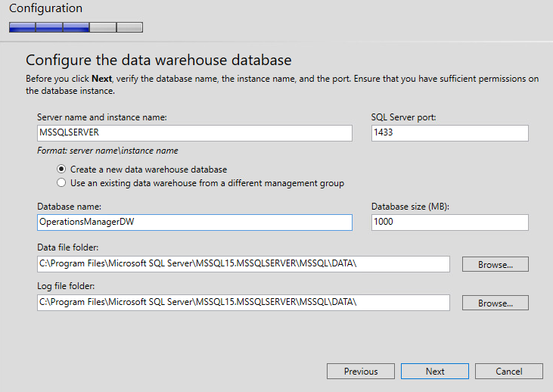Click the 'Server name and instance name:' label
Image resolution: width=553 pixels, height=392 pixels.
tap(102, 117)
